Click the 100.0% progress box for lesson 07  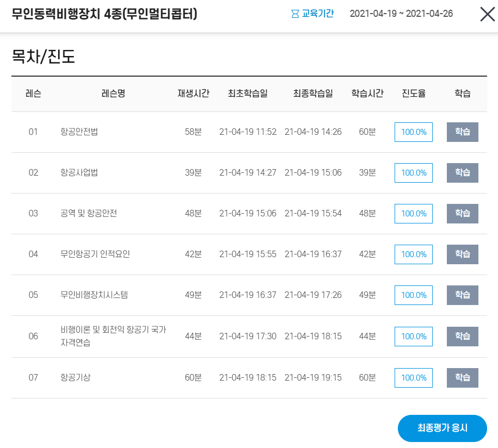click(x=414, y=377)
